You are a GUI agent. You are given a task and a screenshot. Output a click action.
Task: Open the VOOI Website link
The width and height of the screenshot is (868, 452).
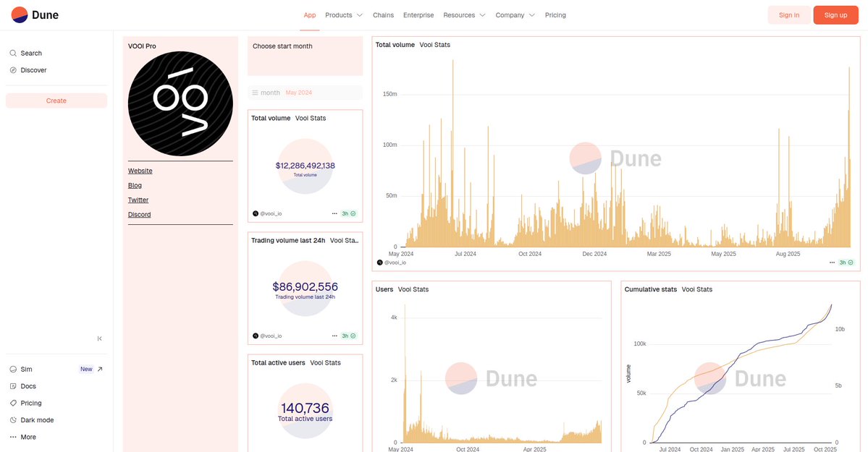pos(140,171)
